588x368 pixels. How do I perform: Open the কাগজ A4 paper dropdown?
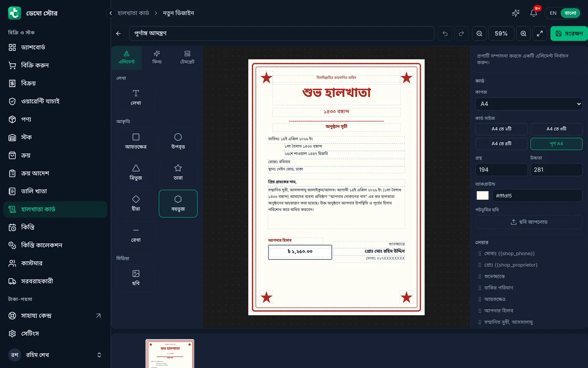[529, 104]
